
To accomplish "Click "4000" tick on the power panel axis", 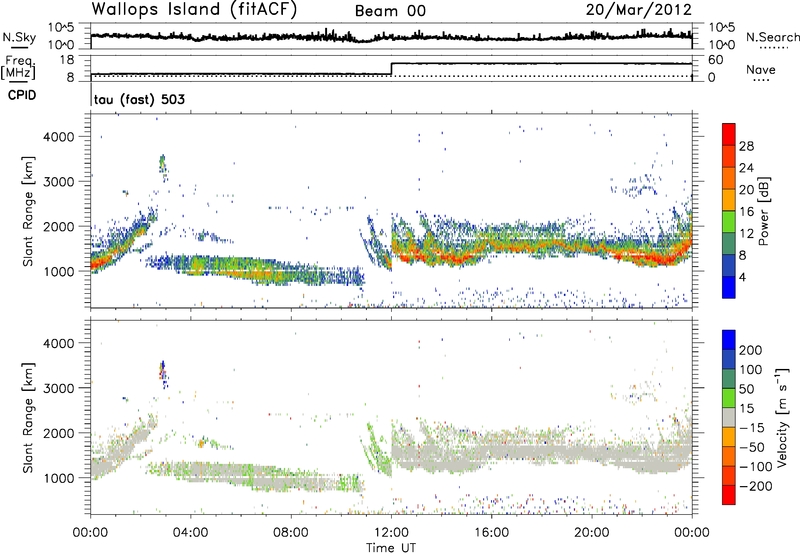I will pyautogui.click(x=58, y=137).
